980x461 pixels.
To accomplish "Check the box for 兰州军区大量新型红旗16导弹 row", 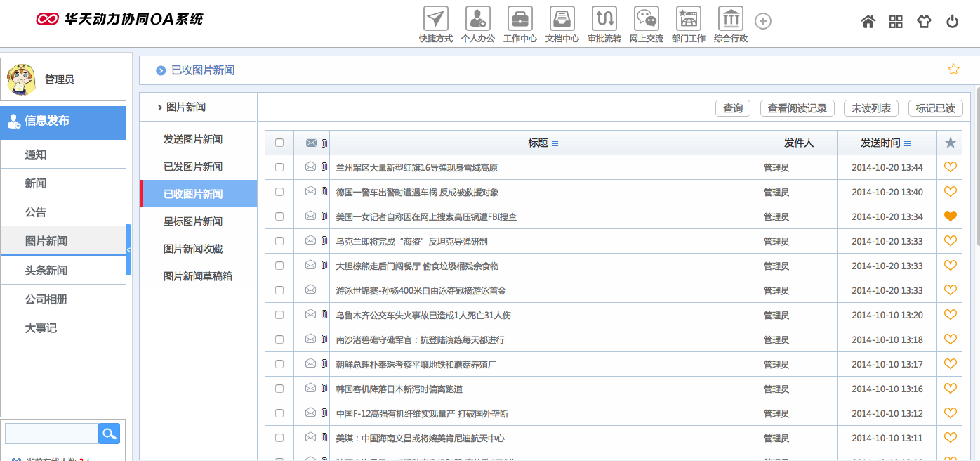I will coord(279,167).
